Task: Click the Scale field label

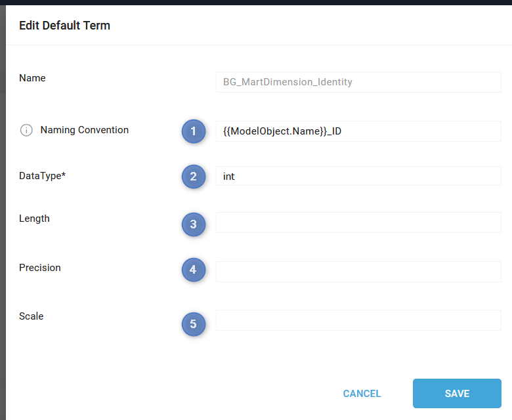Action: [x=31, y=316]
